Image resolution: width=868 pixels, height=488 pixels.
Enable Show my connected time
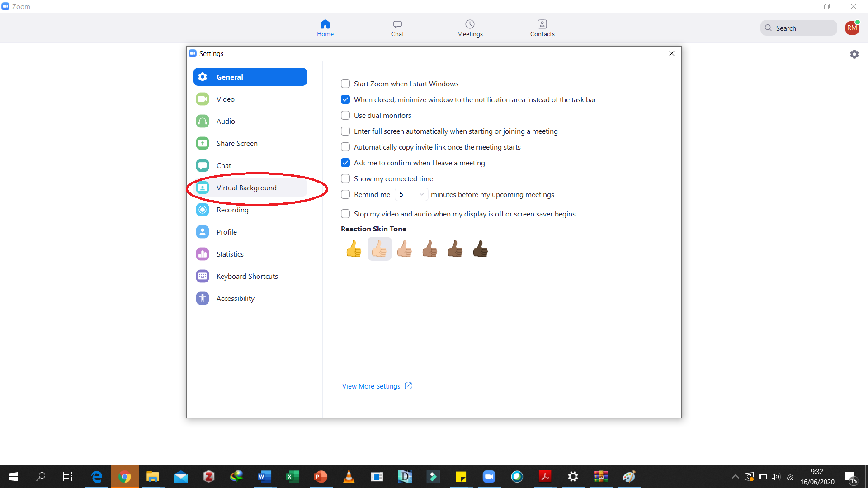(x=345, y=178)
